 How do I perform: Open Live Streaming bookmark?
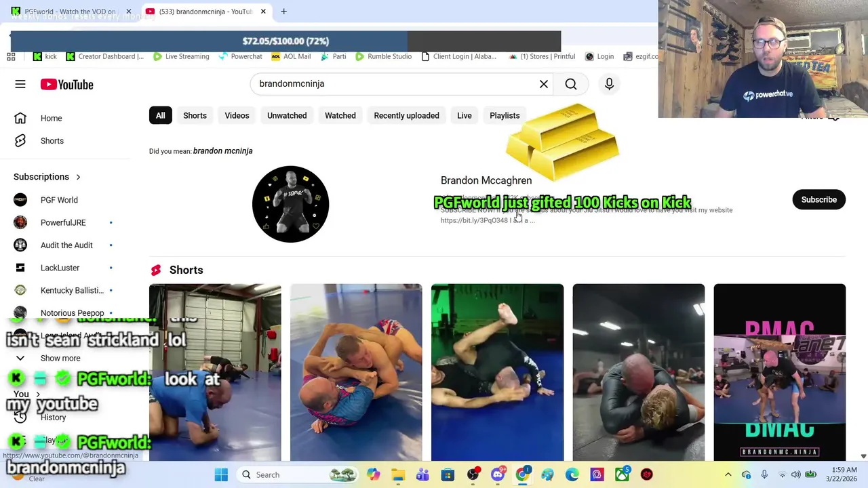coord(181,56)
